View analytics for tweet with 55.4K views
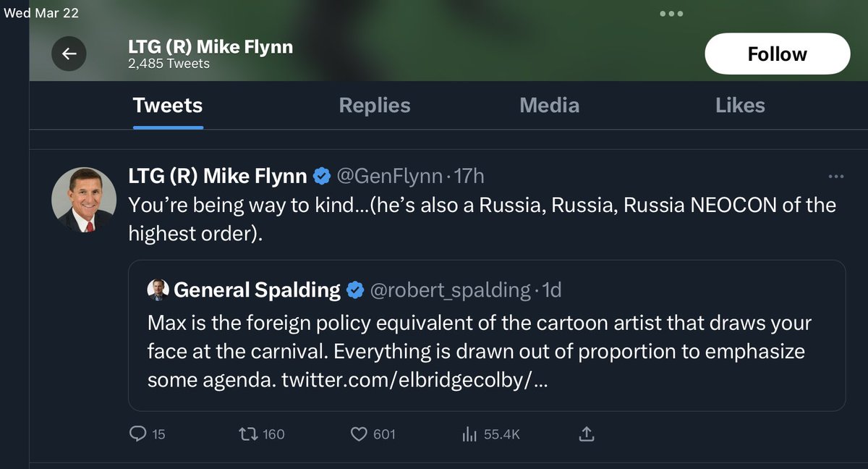The height and width of the screenshot is (469, 868). [469, 434]
